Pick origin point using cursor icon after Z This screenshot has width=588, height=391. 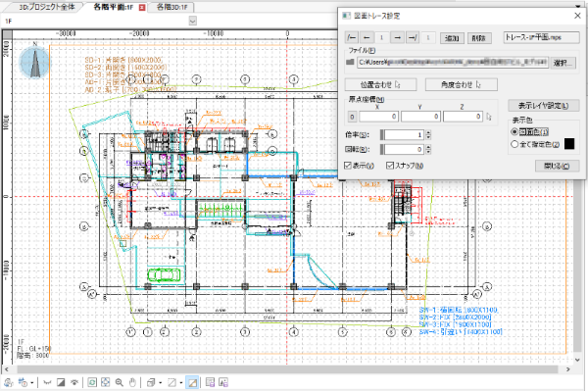point(489,117)
